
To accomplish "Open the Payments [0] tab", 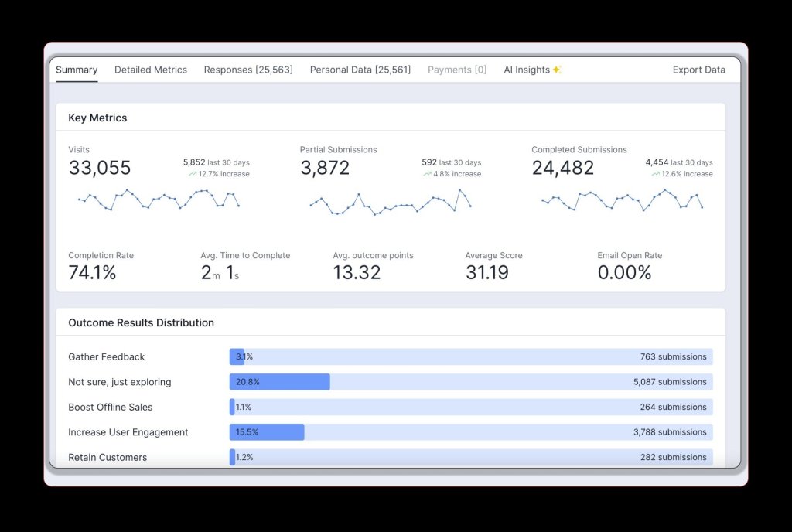I will [456, 69].
